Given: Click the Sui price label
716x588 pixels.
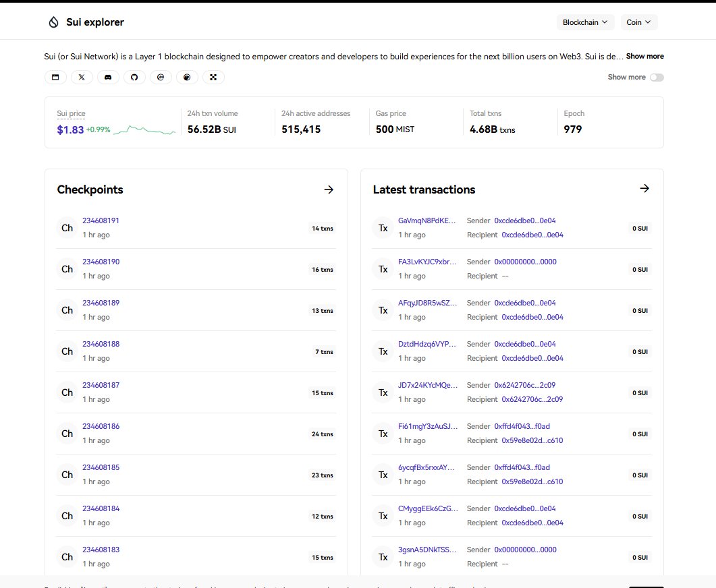Looking at the screenshot, I should (x=71, y=113).
